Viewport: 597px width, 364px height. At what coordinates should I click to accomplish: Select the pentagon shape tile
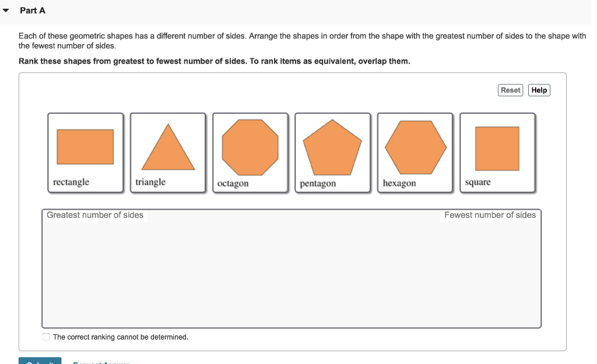(x=333, y=153)
